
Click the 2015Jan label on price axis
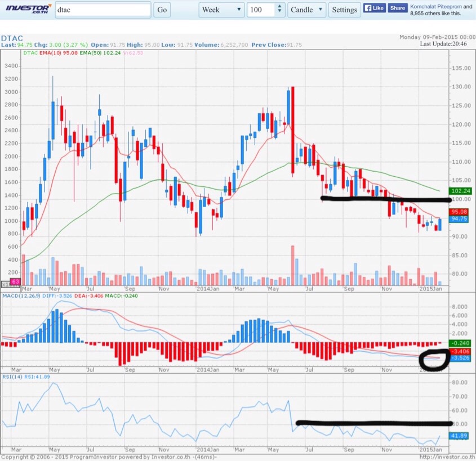[431, 289]
